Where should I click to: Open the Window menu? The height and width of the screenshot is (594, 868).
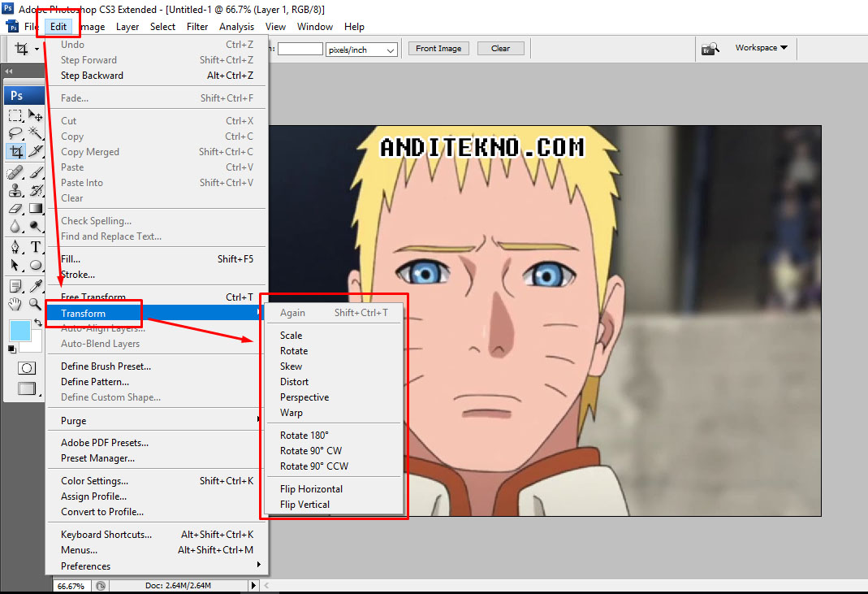315,27
